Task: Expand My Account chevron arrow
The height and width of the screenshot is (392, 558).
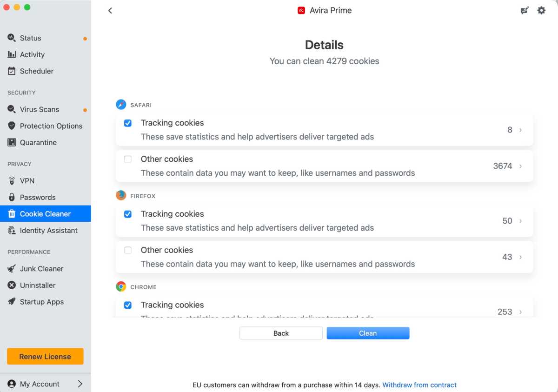Action: tap(80, 384)
